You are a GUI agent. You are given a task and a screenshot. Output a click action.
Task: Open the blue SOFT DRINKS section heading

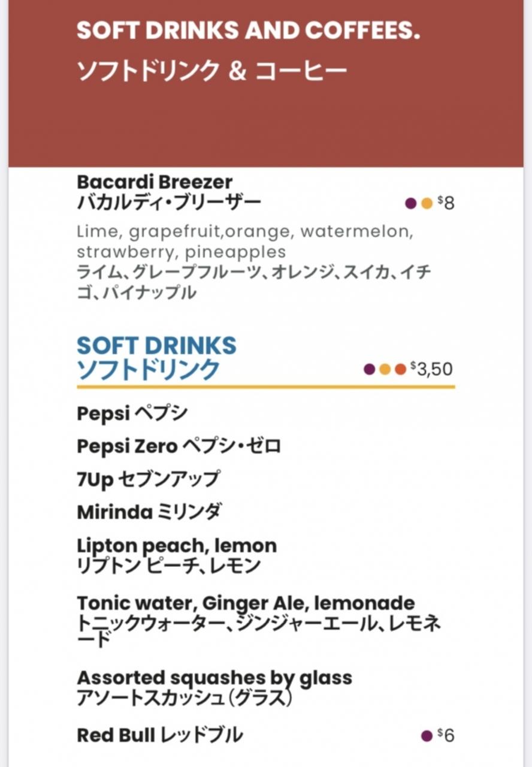point(157,358)
